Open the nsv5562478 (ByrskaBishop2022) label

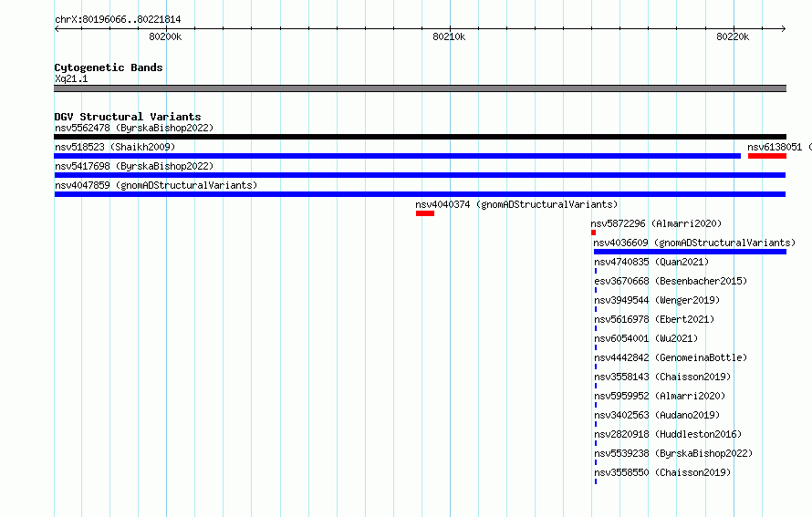tap(134, 128)
